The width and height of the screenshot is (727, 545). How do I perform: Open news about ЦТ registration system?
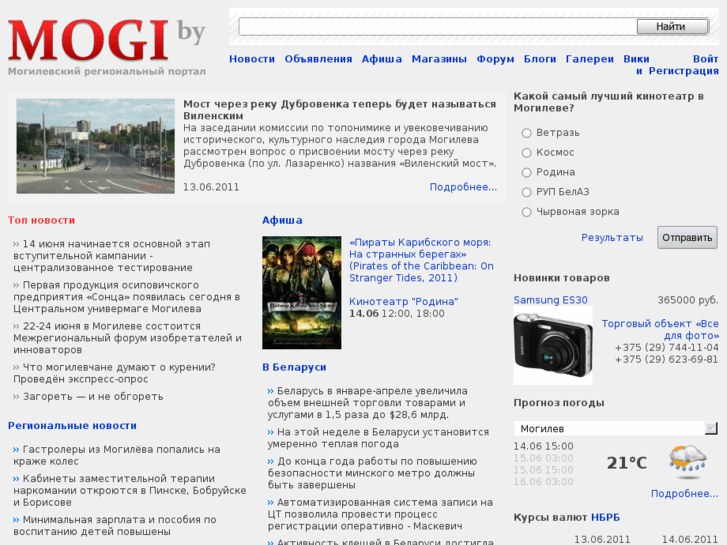380,514
